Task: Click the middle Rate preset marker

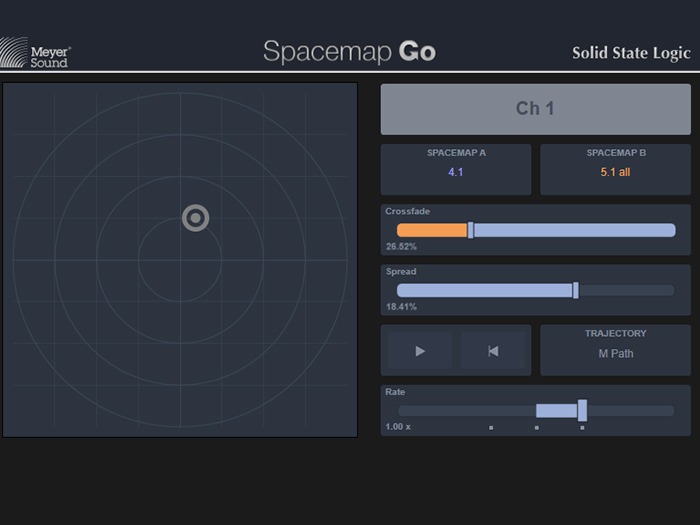Action: click(x=537, y=428)
